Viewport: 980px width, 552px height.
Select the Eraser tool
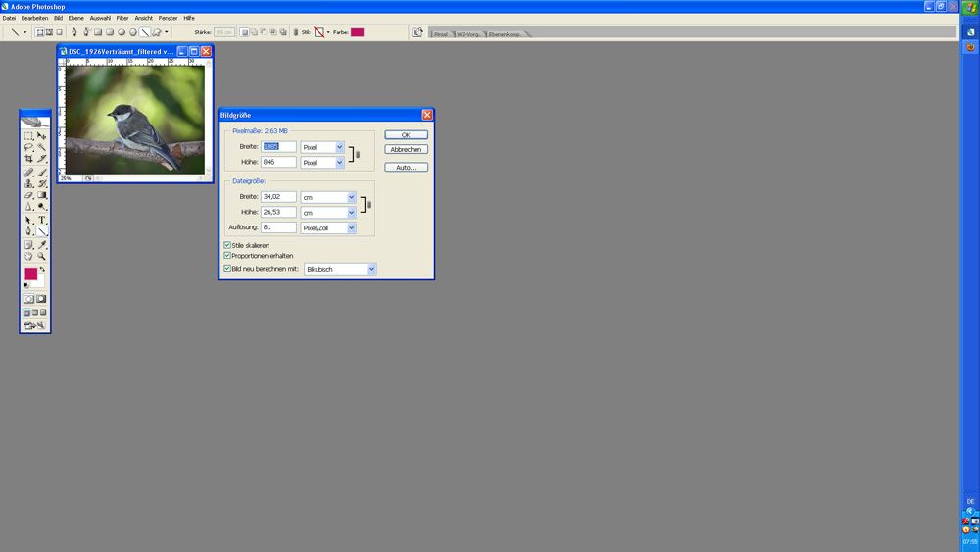(x=28, y=195)
